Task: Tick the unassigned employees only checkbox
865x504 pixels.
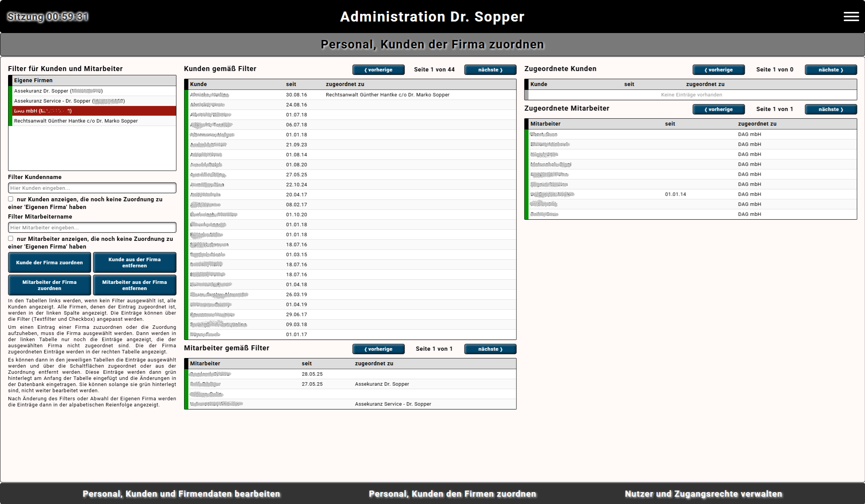Action: [11, 239]
